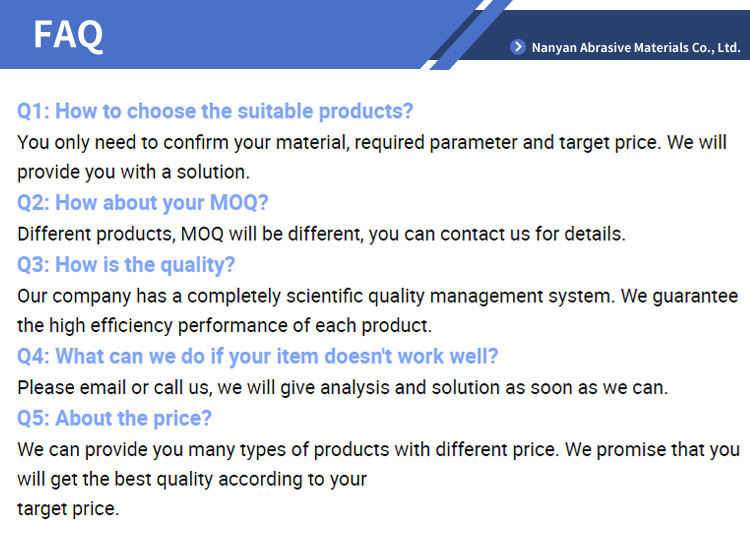Click the answer text about confirming your material
This screenshot has height=543, width=750.
pyautogui.click(x=372, y=143)
